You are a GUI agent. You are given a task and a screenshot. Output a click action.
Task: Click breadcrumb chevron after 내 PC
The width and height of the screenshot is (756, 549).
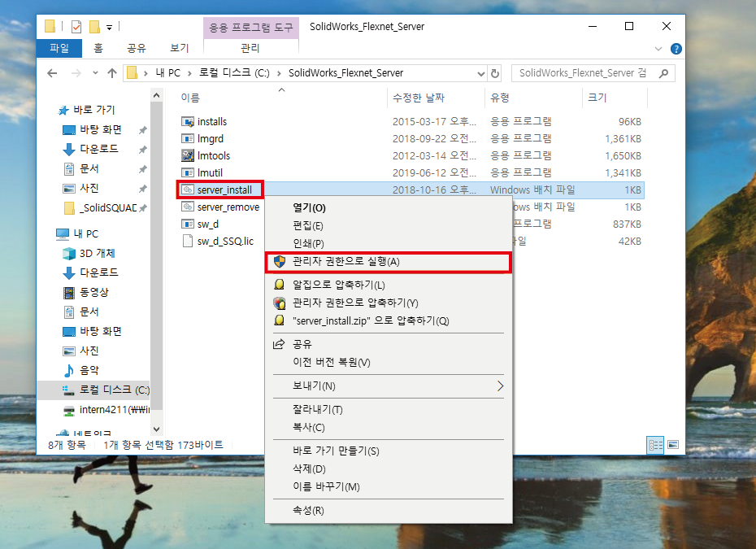point(189,73)
